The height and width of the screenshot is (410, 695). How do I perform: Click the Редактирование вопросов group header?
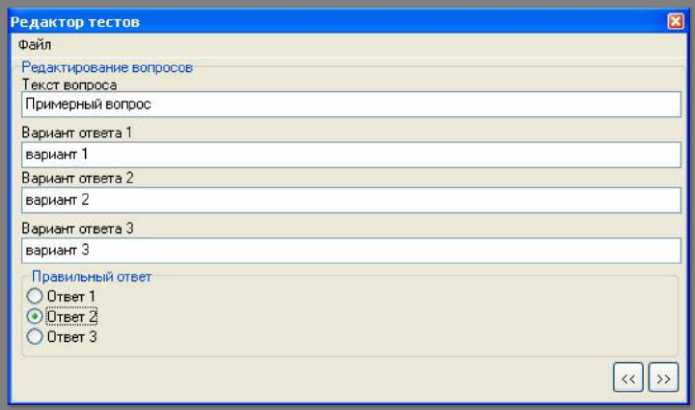tap(107, 67)
